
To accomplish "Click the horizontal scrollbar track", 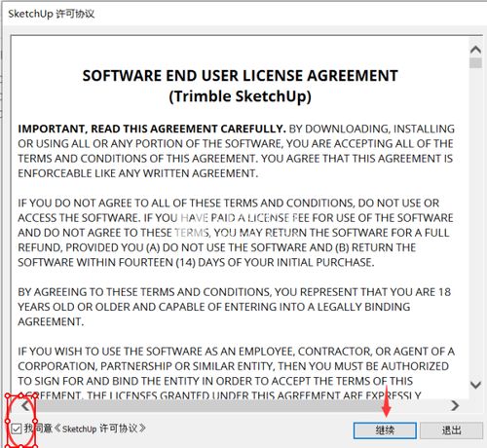I will point(241,405).
